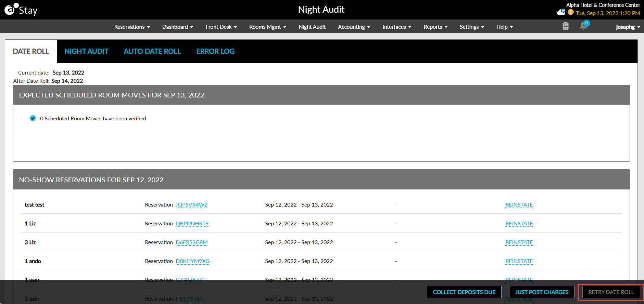Reinstate the 1 Liz reservation

[x=519, y=223]
